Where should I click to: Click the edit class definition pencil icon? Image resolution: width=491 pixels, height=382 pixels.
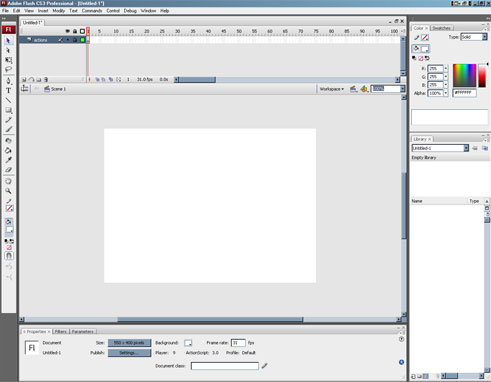[x=264, y=366]
